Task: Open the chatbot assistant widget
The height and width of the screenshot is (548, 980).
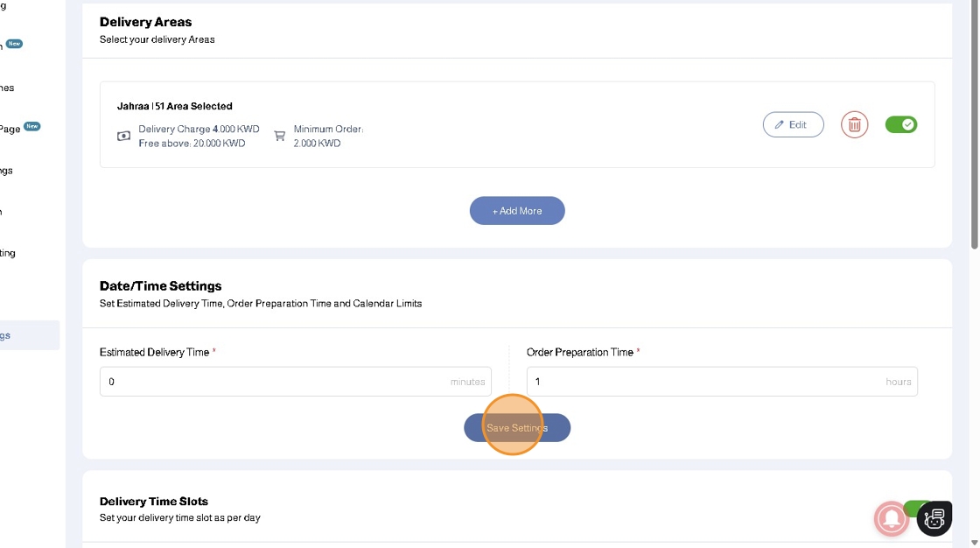Action: (x=934, y=518)
